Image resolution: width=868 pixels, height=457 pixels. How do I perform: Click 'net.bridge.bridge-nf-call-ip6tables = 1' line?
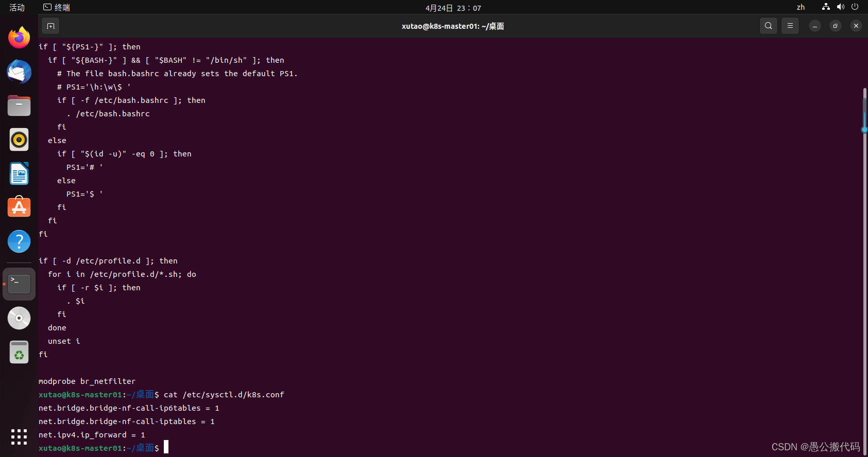click(x=129, y=408)
